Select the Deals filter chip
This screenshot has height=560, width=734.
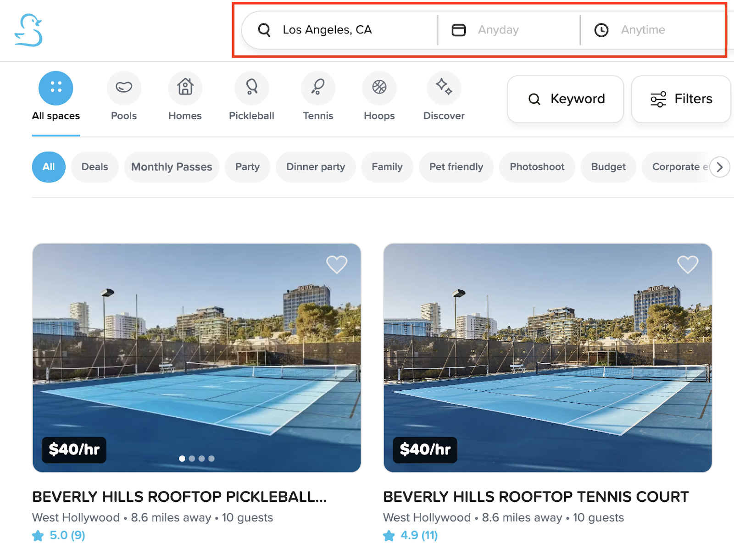(x=95, y=167)
